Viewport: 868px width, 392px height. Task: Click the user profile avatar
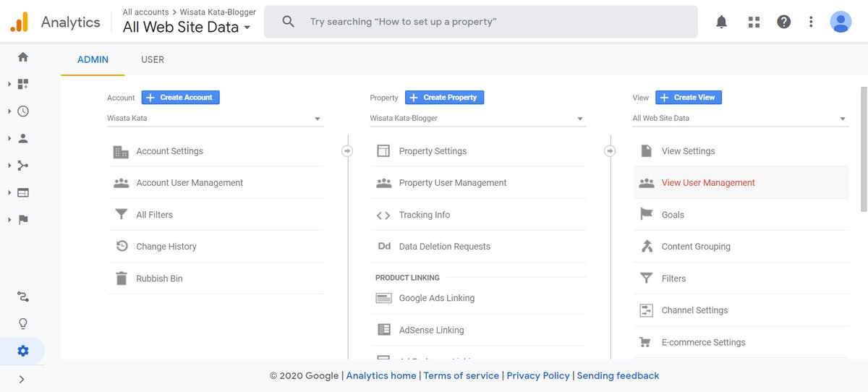(841, 22)
